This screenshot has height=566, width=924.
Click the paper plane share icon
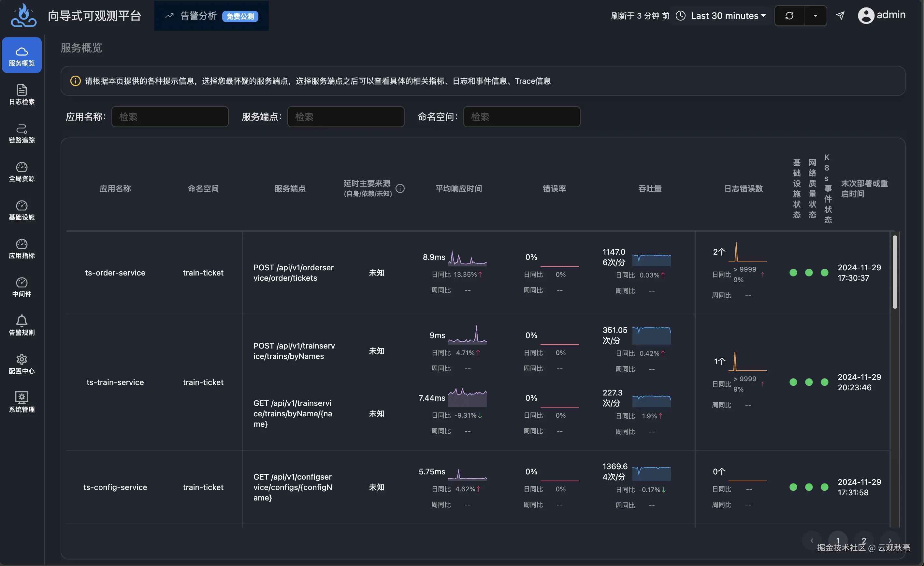coord(840,16)
